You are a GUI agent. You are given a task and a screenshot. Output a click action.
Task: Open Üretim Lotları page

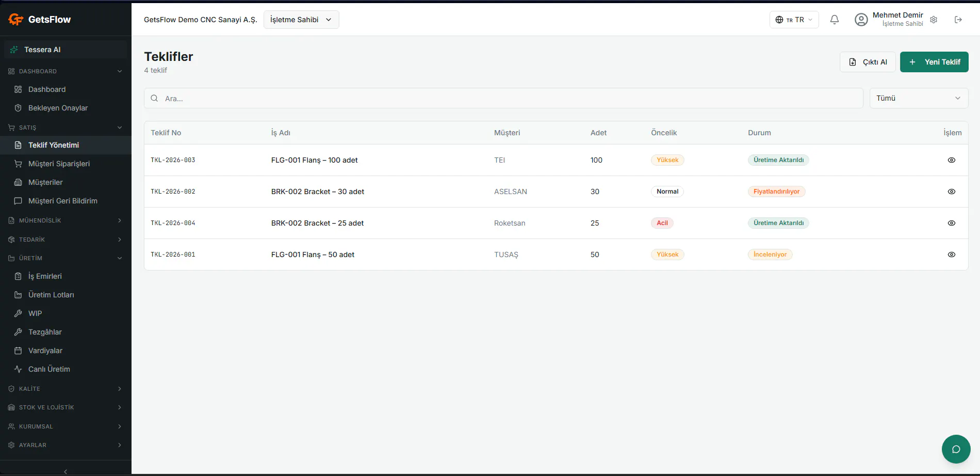click(x=66, y=295)
